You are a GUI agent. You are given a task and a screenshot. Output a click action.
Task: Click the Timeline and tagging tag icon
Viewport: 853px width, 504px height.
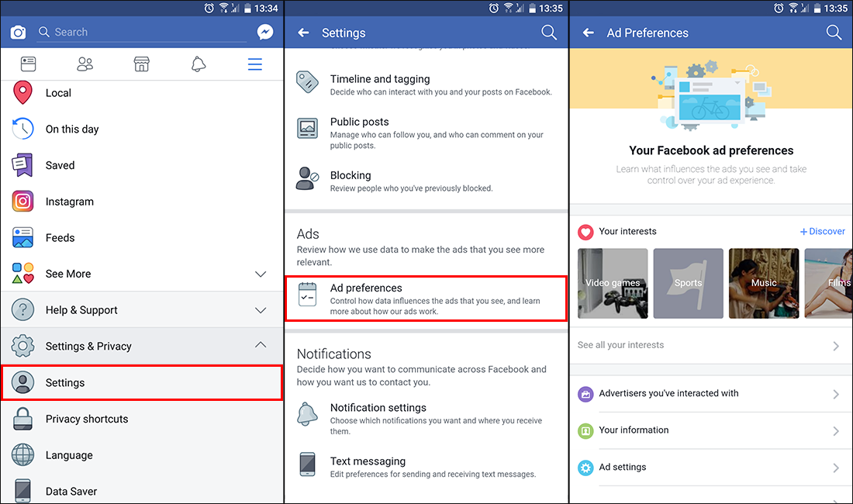click(x=307, y=82)
